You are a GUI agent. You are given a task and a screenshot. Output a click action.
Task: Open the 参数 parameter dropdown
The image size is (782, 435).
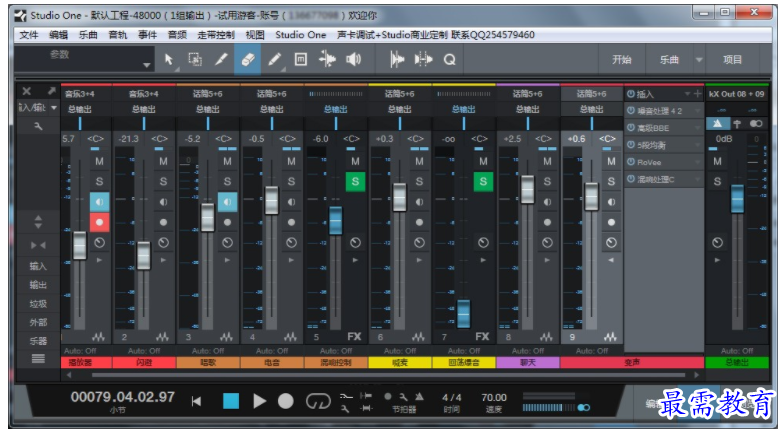[x=146, y=65]
